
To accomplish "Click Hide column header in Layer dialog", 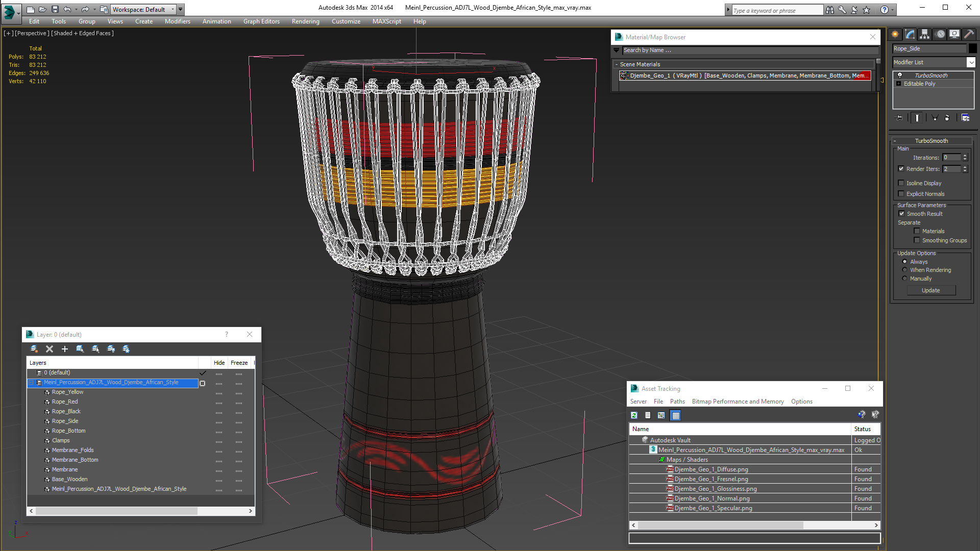I will pyautogui.click(x=219, y=363).
